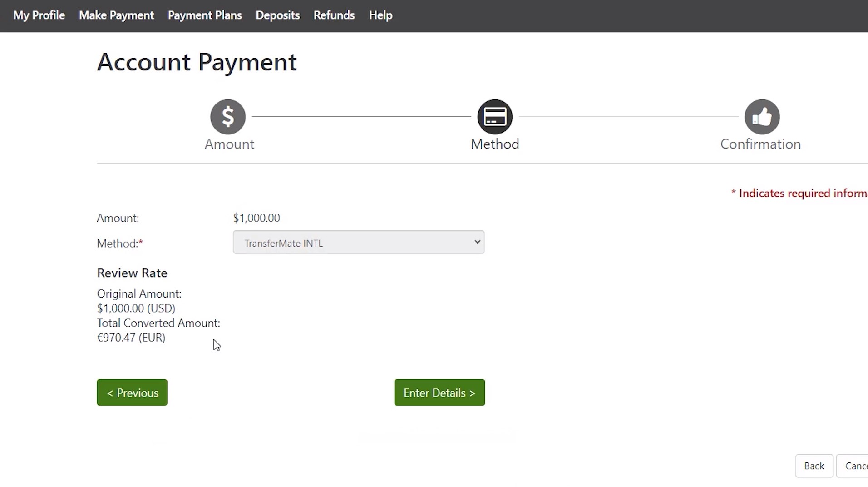Open the Help menu
Screen dimensions: 868x487
coord(380,15)
